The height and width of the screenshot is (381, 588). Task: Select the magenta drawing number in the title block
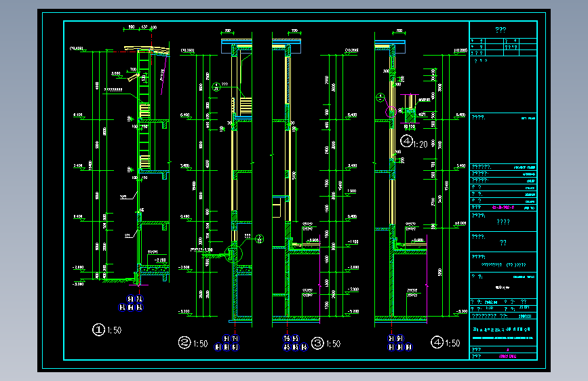click(x=503, y=207)
